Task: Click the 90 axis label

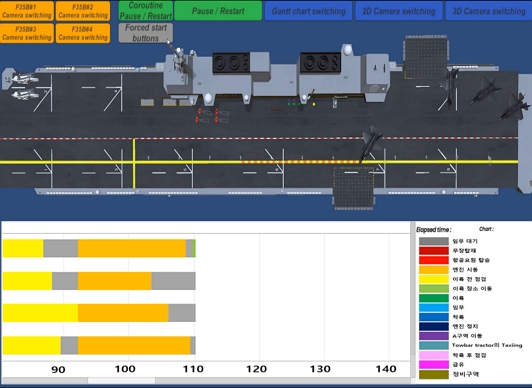Action: 58,369
